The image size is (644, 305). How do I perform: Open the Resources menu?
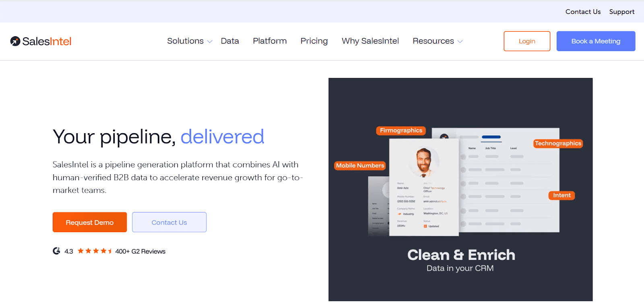coord(433,41)
